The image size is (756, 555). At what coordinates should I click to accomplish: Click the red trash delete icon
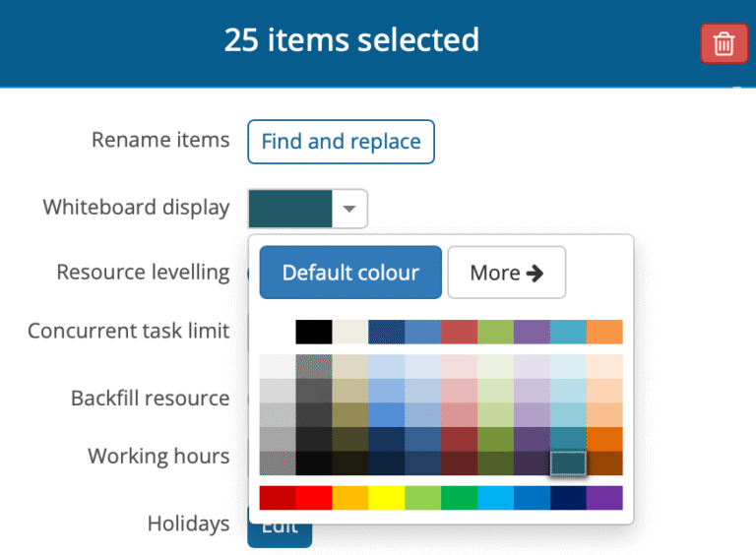(x=724, y=44)
